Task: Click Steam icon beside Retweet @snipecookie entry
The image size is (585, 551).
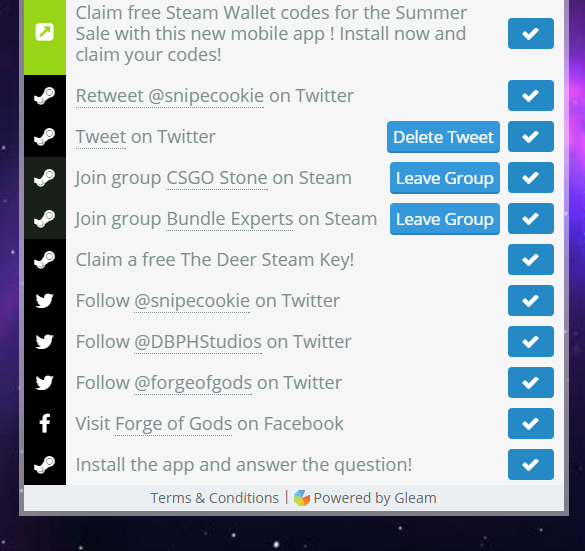Action: point(45,96)
